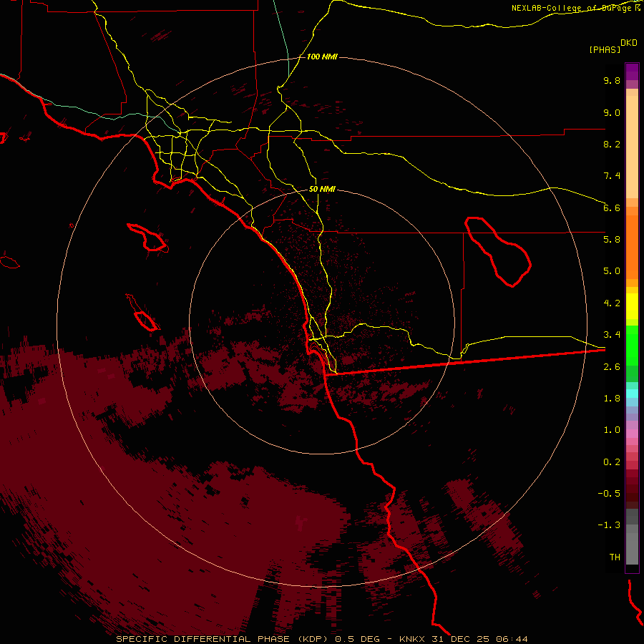Click the "1.8" color scale value
The height and width of the screenshot is (644, 644).
tap(612, 399)
